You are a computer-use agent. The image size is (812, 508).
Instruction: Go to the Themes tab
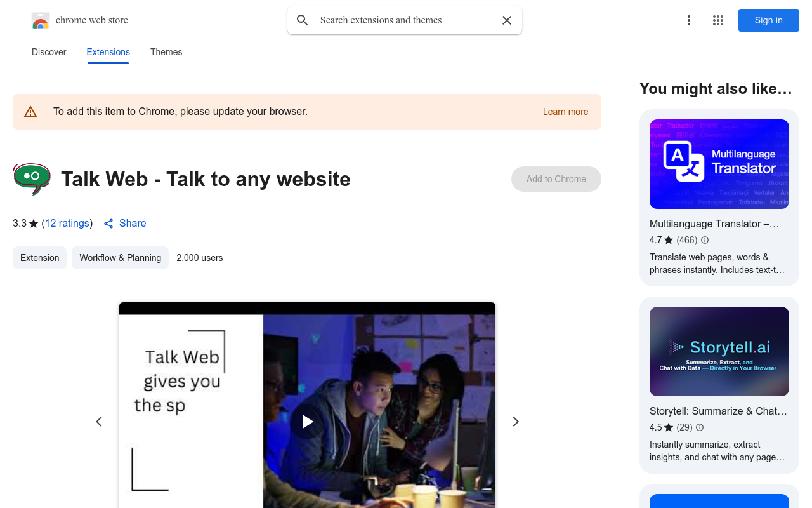pos(166,52)
